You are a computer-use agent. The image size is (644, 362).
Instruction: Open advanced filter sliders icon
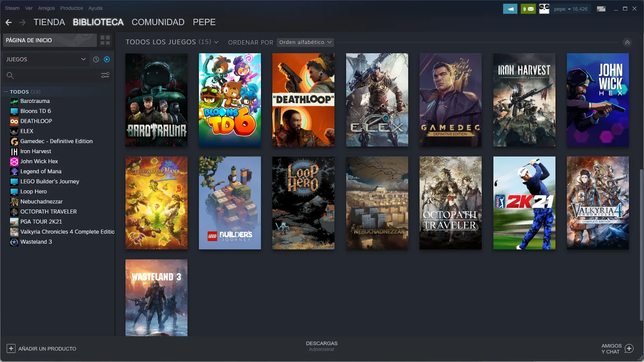pos(105,75)
